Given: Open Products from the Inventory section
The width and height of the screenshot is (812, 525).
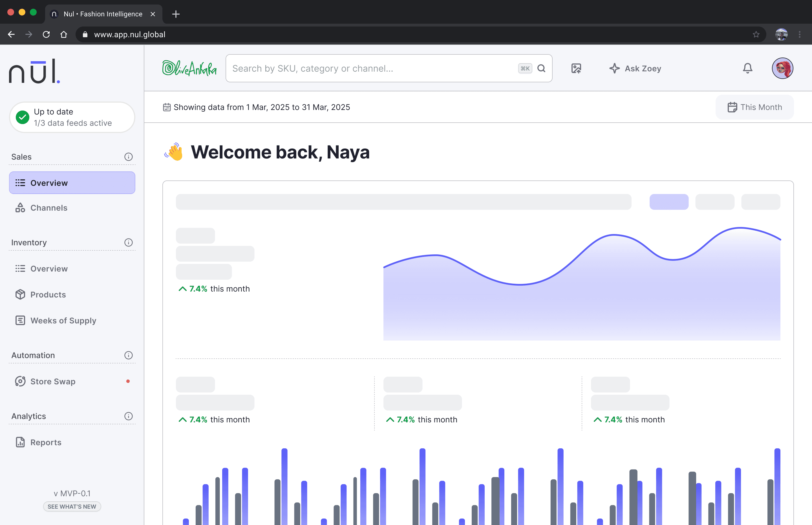Looking at the screenshot, I should tap(48, 295).
